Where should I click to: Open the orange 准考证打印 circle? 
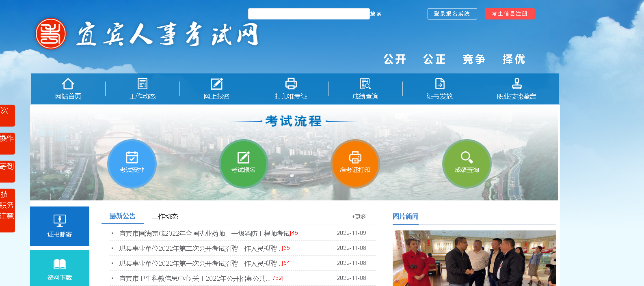[x=355, y=163]
